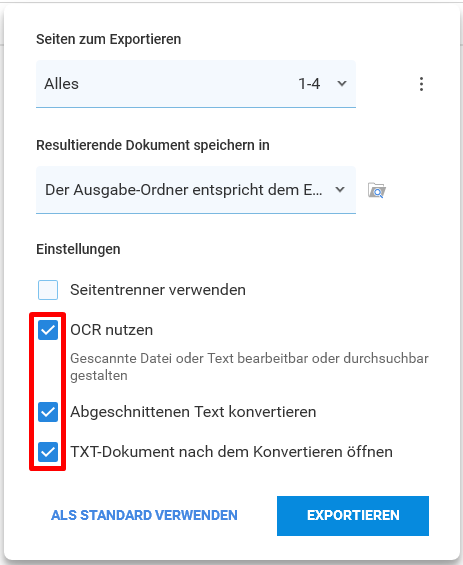This screenshot has width=463, height=565.
Task: Click the Einstellungen section heading
Action: point(78,249)
